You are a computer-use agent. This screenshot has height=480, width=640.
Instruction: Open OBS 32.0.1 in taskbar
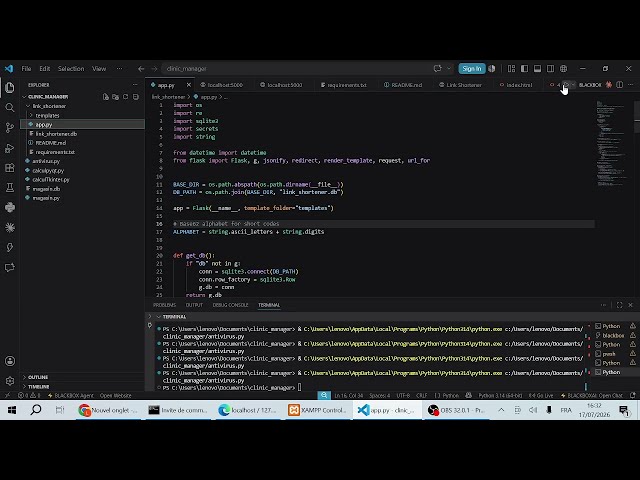tap(457, 410)
